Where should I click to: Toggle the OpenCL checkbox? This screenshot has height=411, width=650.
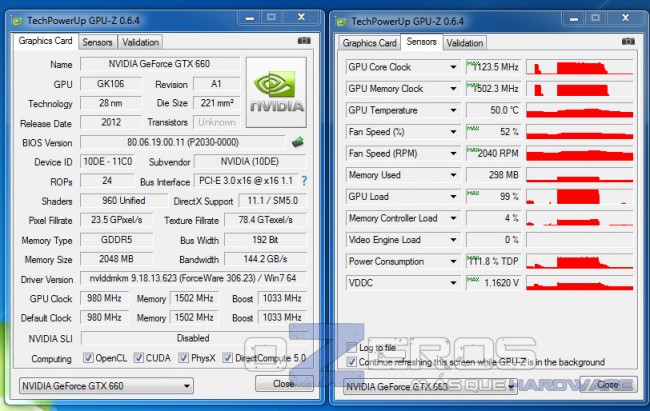click(88, 357)
